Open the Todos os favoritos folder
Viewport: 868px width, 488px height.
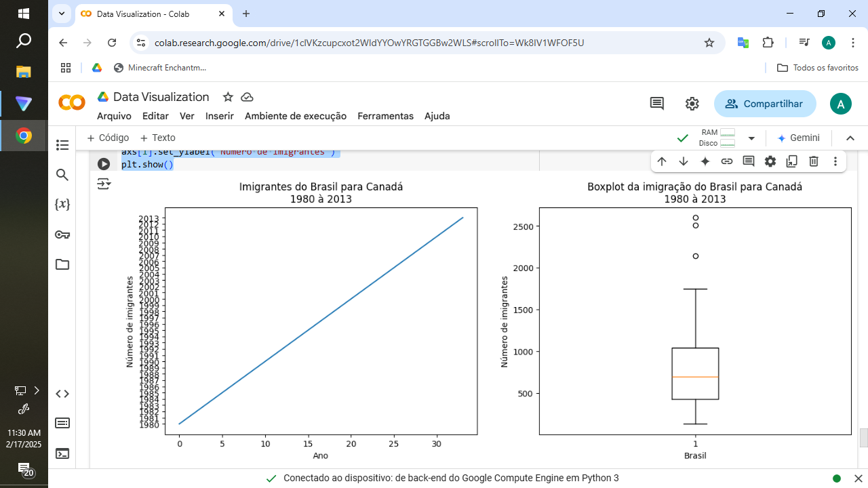(818, 68)
